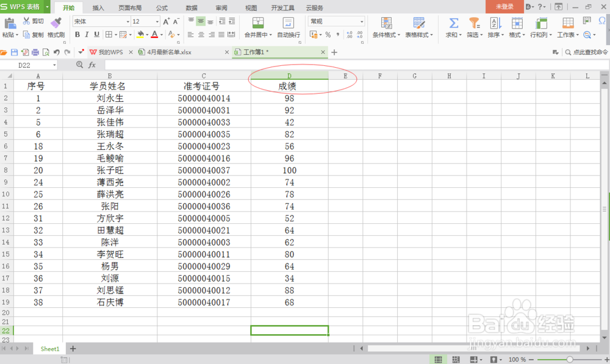The height and width of the screenshot is (364, 610).
Task: Switch to the 插入 ribbon tab
Action: [x=98, y=7]
